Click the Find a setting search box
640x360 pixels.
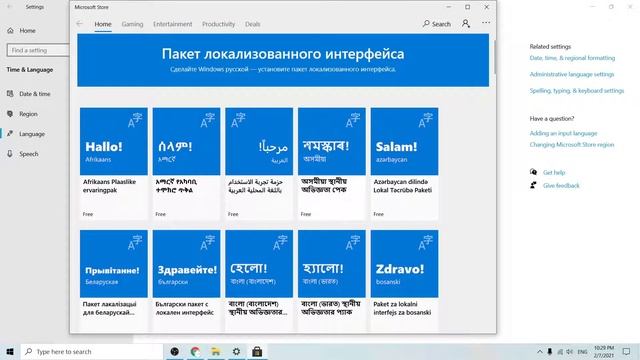click(38, 50)
